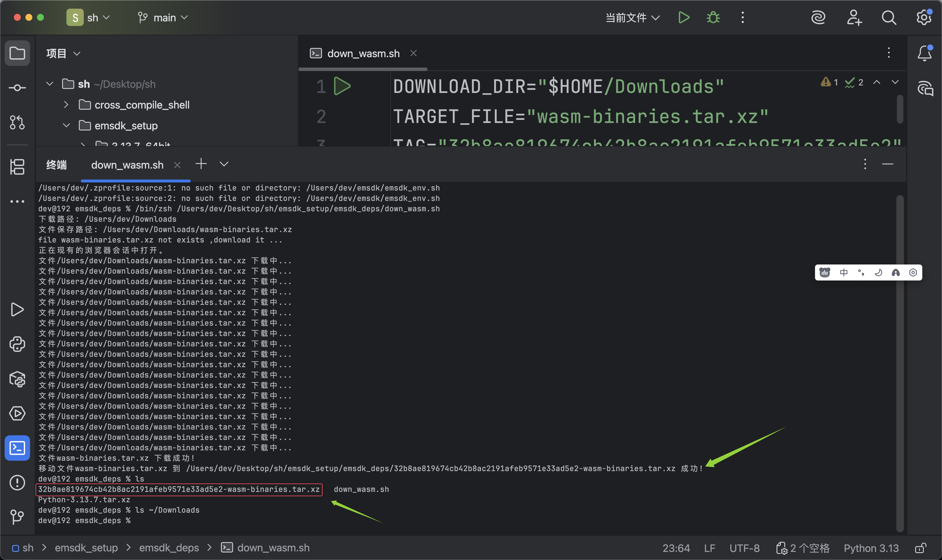Viewport: 942px width, 560px height.
Task: Open the Project tool window folder icon
Action: tap(17, 53)
